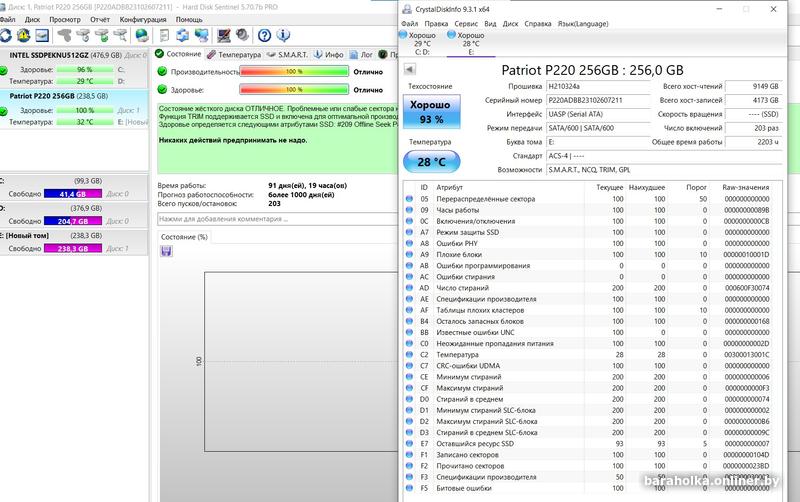
Task: Open the Вид menu in CrystalDiskInfo
Action: click(490, 23)
